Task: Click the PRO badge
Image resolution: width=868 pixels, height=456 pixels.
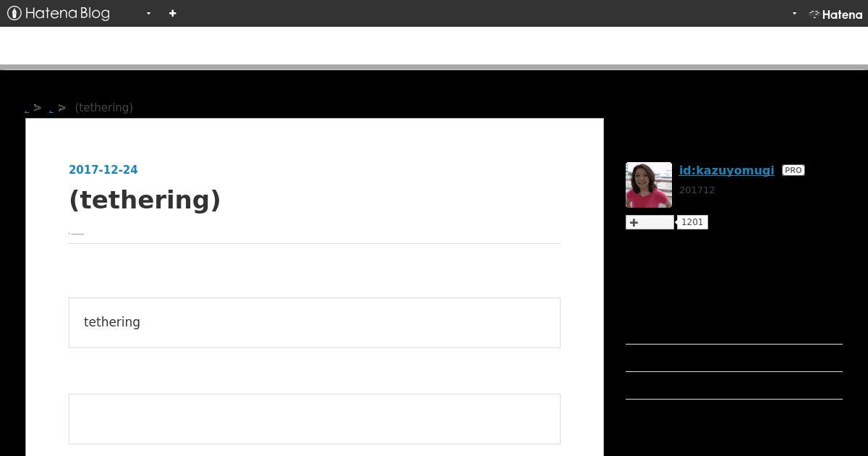Action: point(793,170)
